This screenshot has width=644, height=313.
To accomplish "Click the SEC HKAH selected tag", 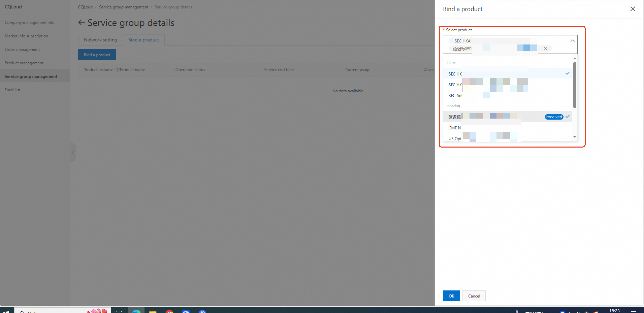I will pos(489,41).
